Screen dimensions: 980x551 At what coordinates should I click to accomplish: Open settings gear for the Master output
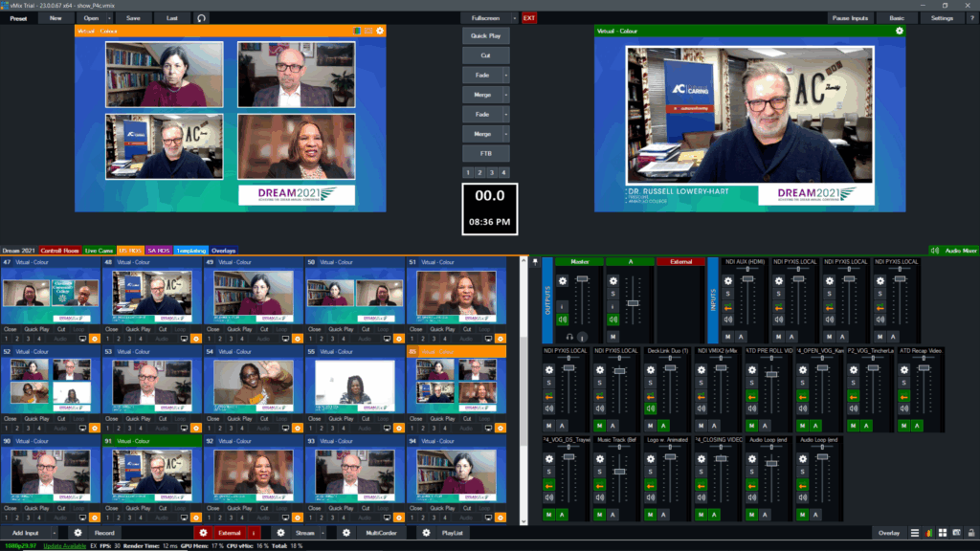coord(563,280)
